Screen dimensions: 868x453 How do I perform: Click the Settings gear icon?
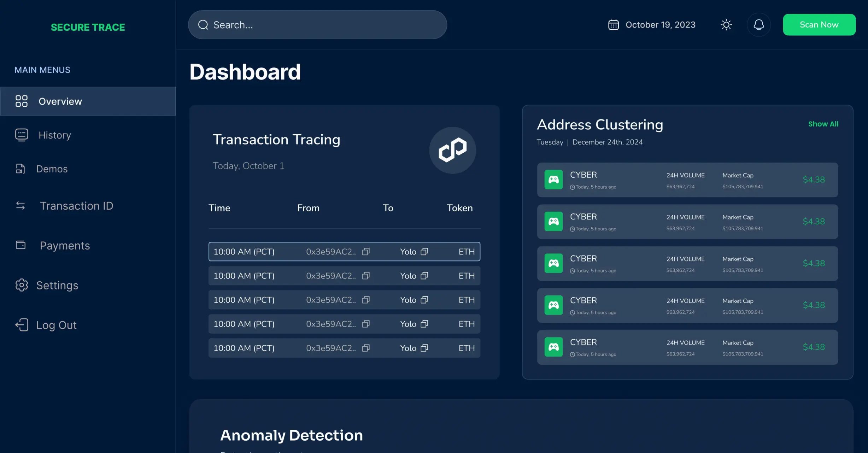point(20,286)
